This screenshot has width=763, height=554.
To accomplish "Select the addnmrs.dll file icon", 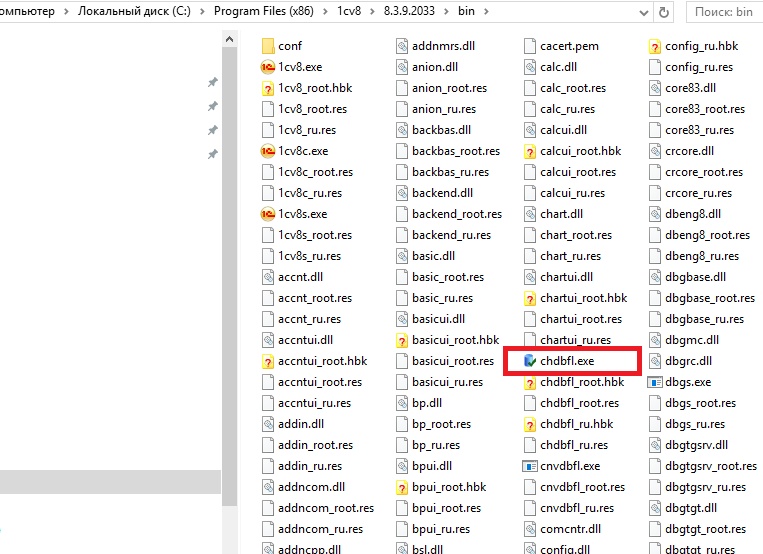I will (x=402, y=46).
